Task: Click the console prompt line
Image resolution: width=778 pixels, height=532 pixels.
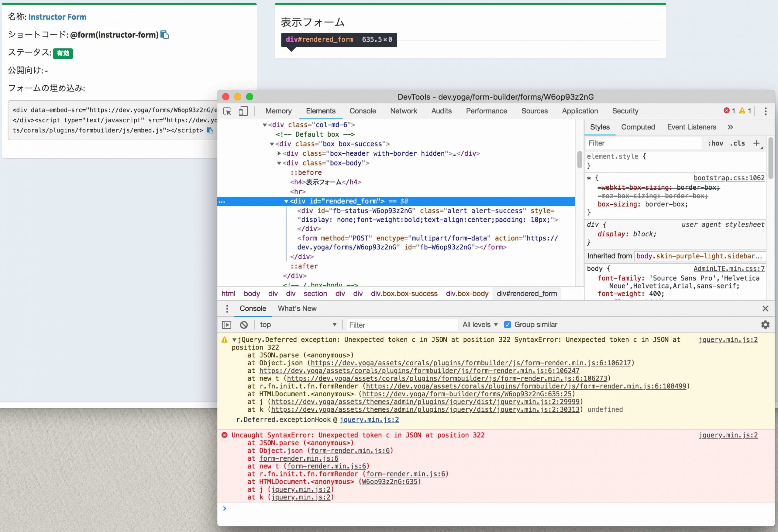Action: 495,509
